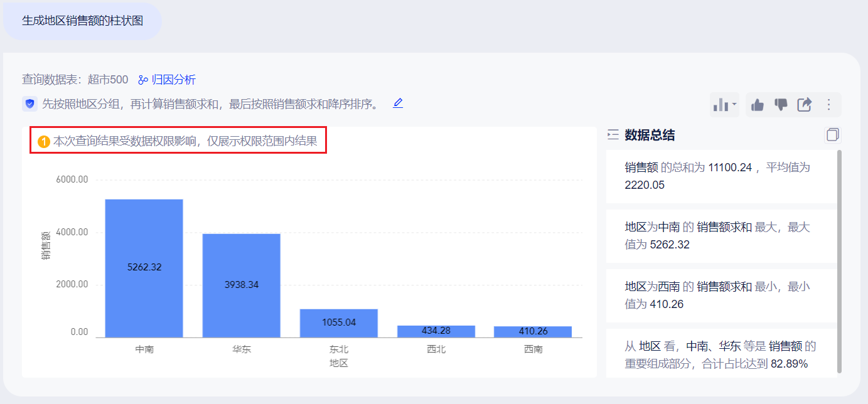
Task: Click the share export icon
Action: [805, 105]
